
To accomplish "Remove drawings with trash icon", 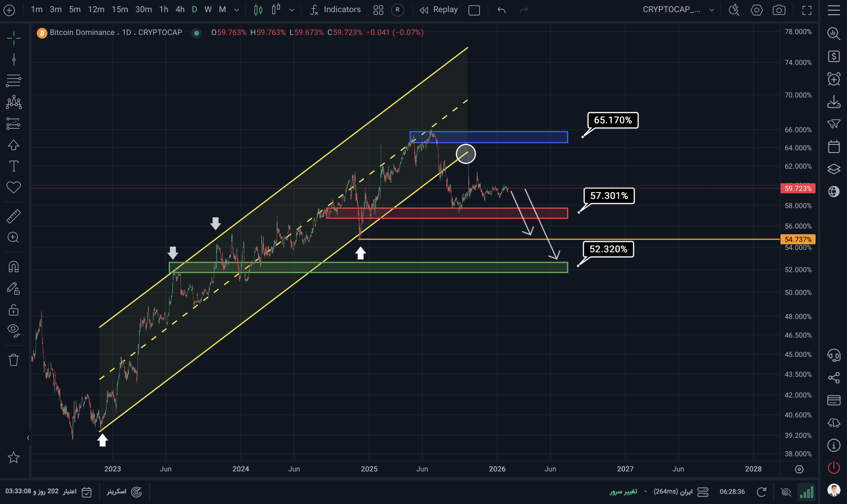I will pos(14,360).
